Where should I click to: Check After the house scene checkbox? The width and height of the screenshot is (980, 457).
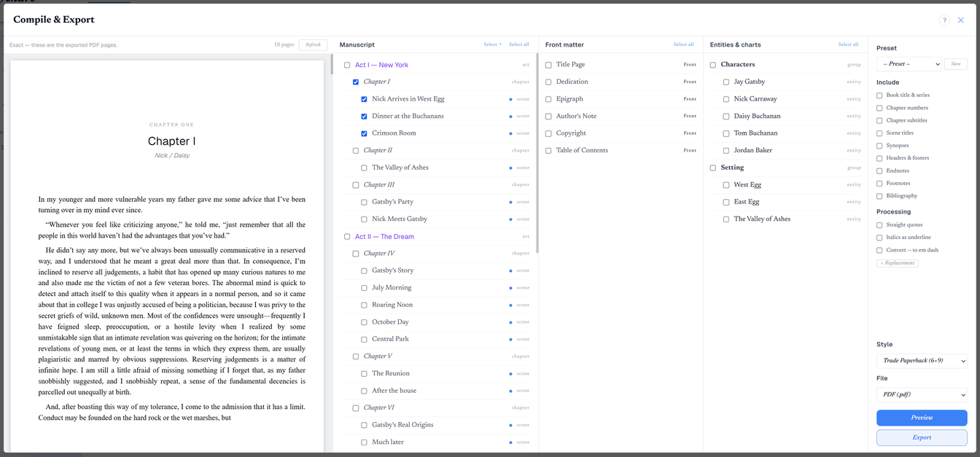coord(364,391)
